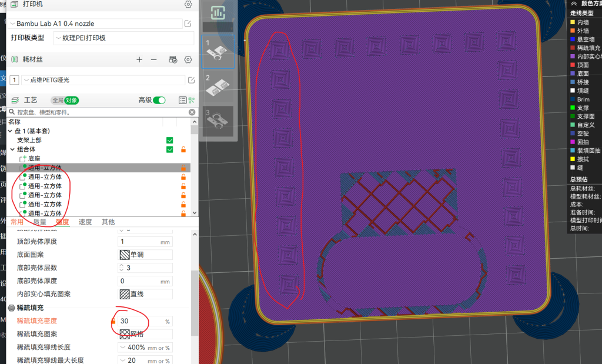Image resolution: width=602 pixels, height=364 pixels.
Task: Clear the object search box
Action: (x=192, y=112)
